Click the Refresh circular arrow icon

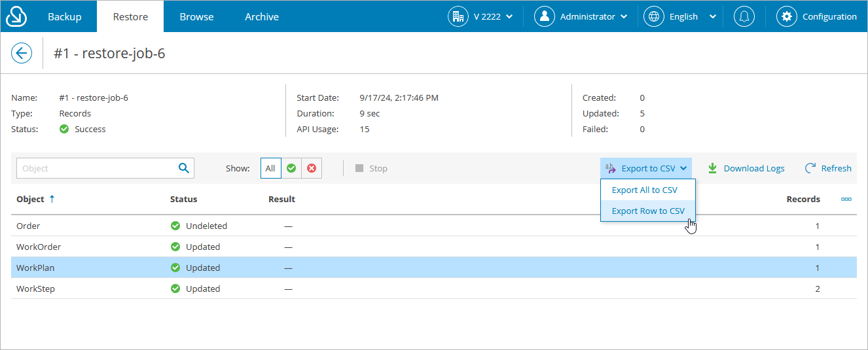click(x=810, y=168)
